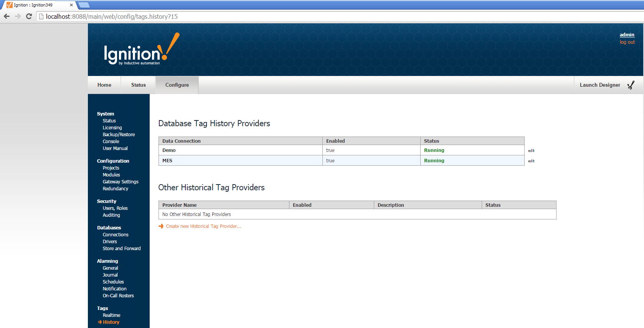Viewport: 644px width, 328px height.
Task: Click the browser forward arrow
Action: click(18, 16)
